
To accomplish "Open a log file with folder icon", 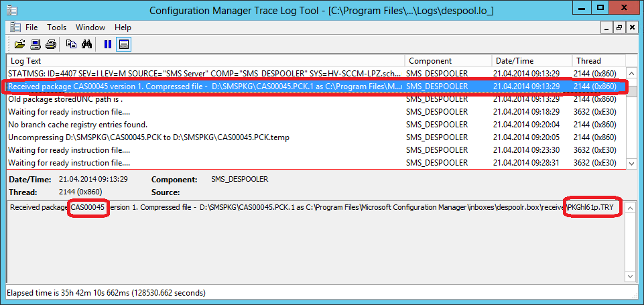I will pyautogui.click(x=19, y=44).
